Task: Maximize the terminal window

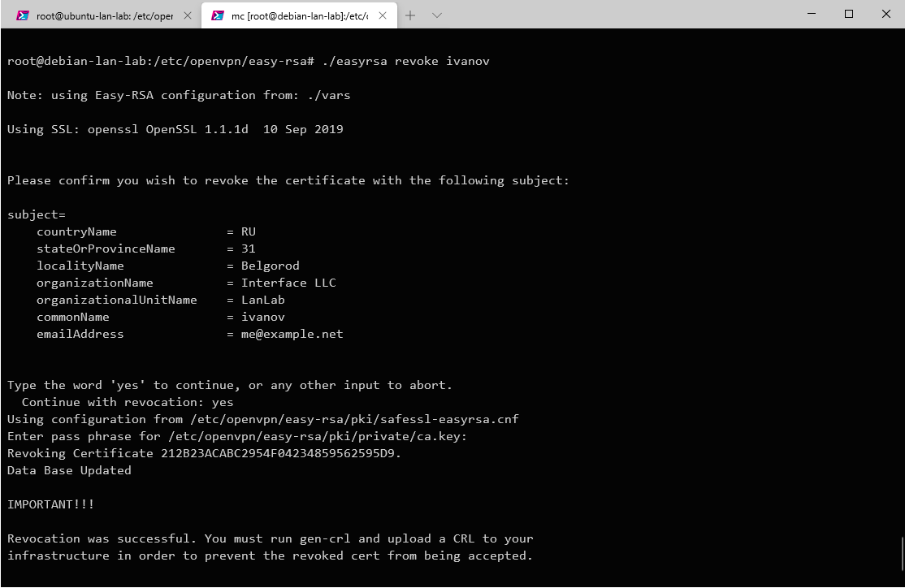Action: [x=848, y=14]
